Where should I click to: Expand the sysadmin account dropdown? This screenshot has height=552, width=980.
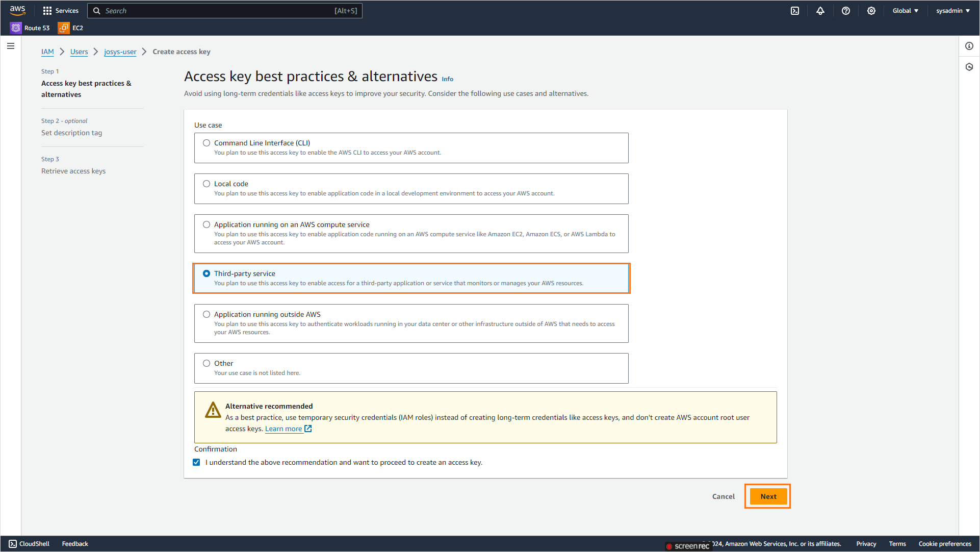(952, 11)
